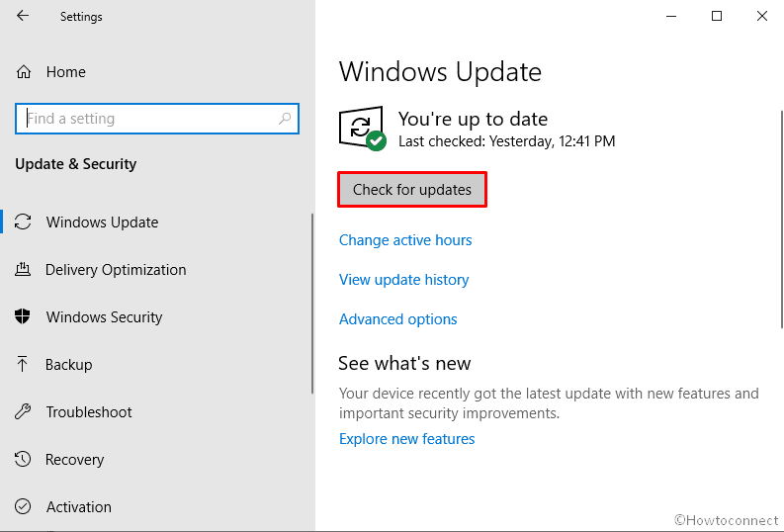Click the Activation checkmark icon
This screenshot has height=532, width=784.
pyautogui.click(x=24, y=507)
